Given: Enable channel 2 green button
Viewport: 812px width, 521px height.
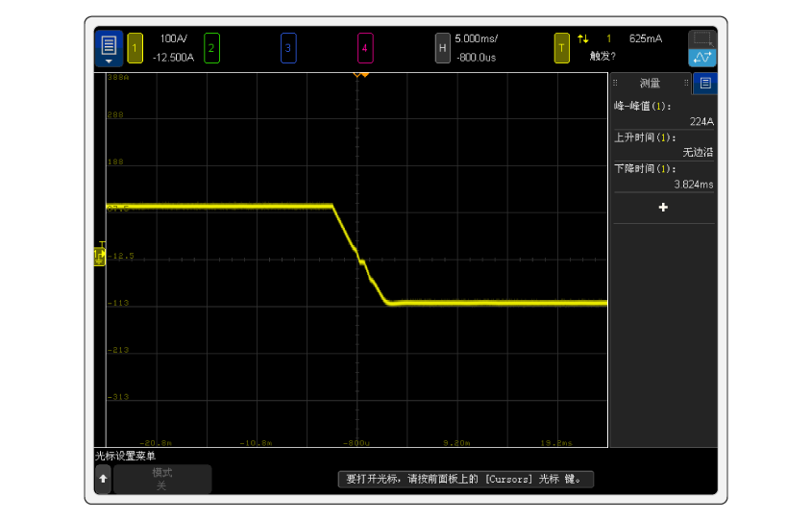Looking at the screenshot, I should (x=211, y=47).
